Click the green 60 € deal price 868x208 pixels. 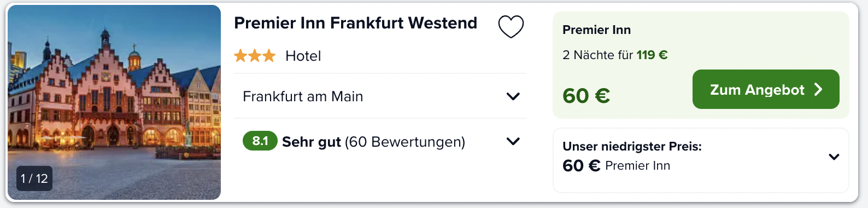[586, 96]
